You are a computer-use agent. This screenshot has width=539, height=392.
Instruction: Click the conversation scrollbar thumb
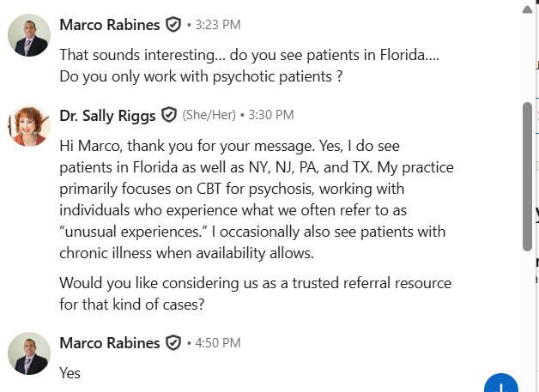pyautogui.click(x=528, y=176)
